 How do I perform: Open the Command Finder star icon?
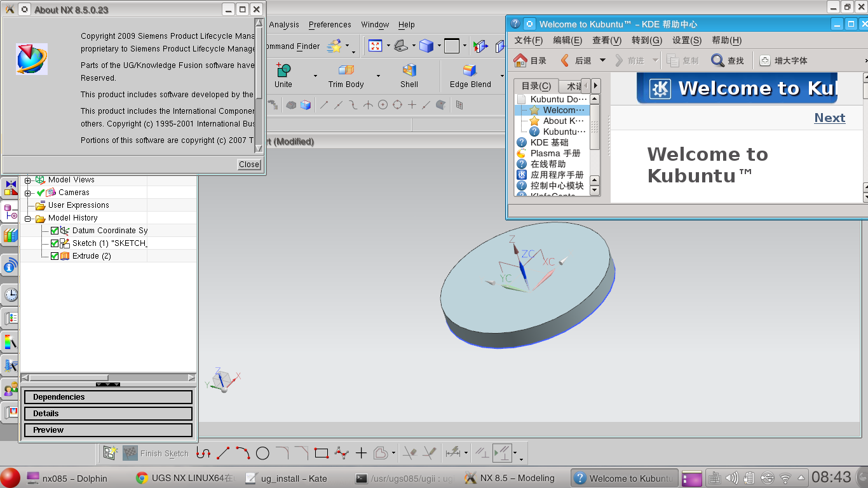[x=334, y=46]
